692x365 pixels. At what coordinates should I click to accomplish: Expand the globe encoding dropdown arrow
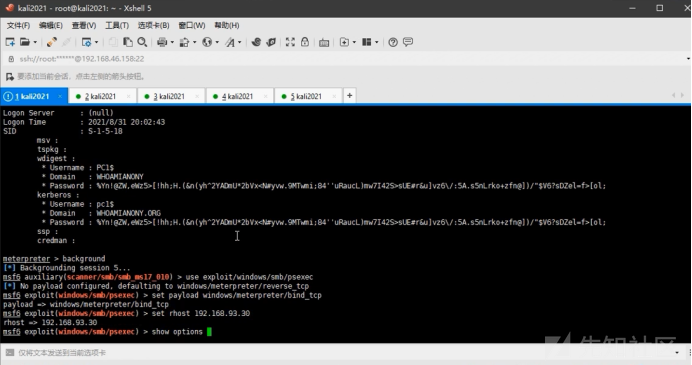(217, 42)
